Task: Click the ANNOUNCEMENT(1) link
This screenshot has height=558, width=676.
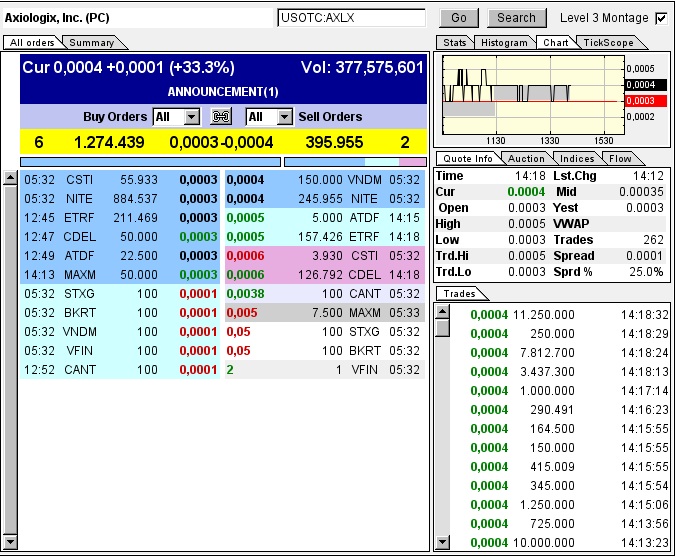Action: [223, 91]
